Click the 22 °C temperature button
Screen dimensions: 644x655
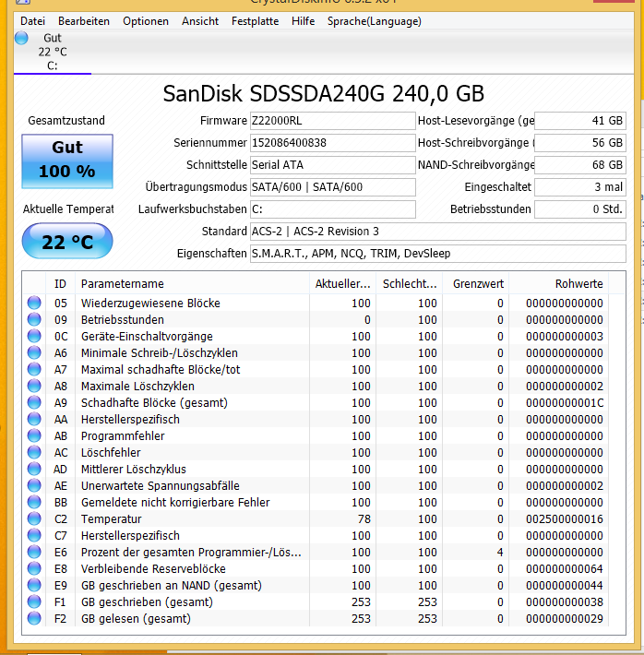(67, 241)
